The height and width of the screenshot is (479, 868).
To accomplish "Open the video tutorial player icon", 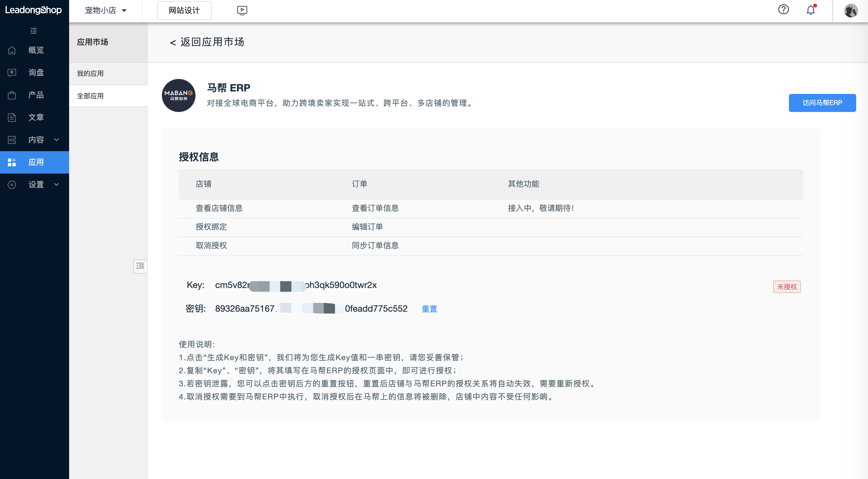I will [242, 11].
